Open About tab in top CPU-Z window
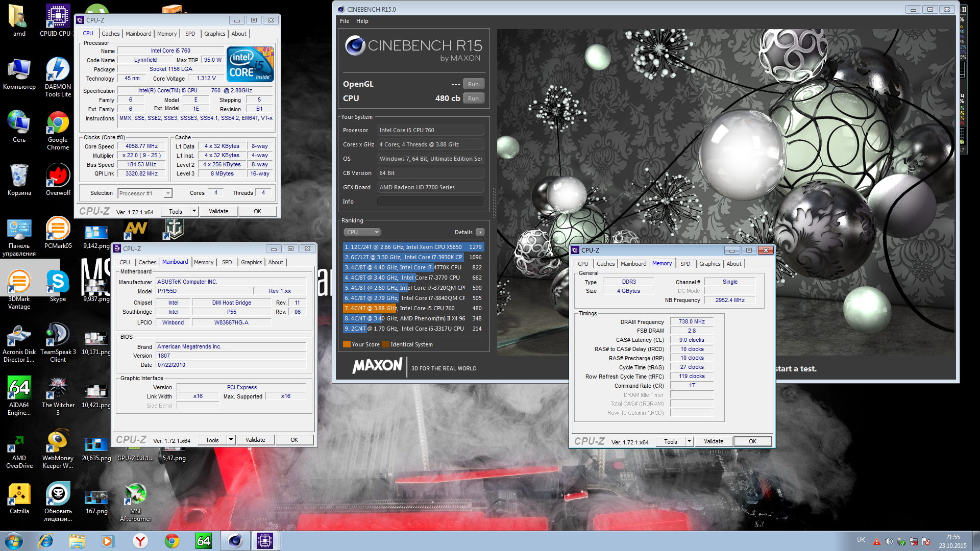The width and height of the screenshot is (980, 551). [239, 34]
